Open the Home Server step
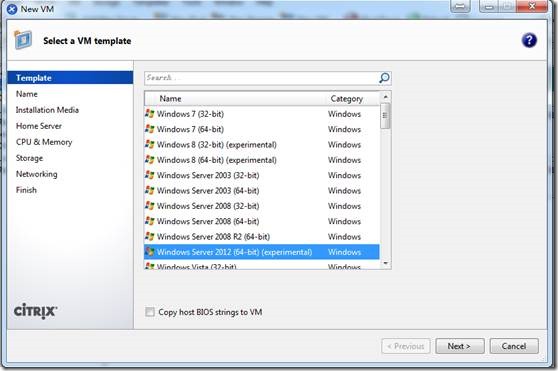This screenshot has width=558, height=371. pyautogui.click(x=38, y=126)
